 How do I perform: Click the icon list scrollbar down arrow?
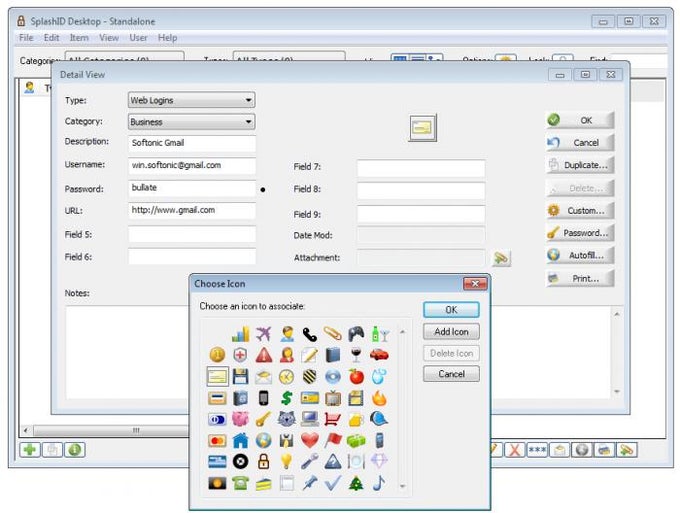click(402, 487)
